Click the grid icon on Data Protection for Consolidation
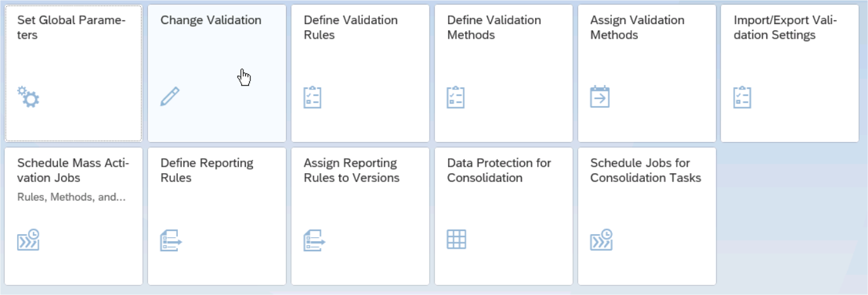868x295 pixels. click(456, 239)
